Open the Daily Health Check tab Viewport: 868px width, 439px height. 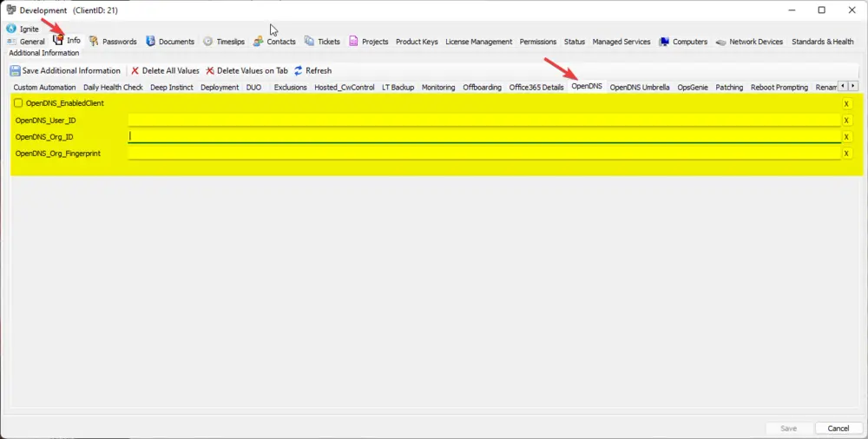pyautogui.click(x=113, y=88)
